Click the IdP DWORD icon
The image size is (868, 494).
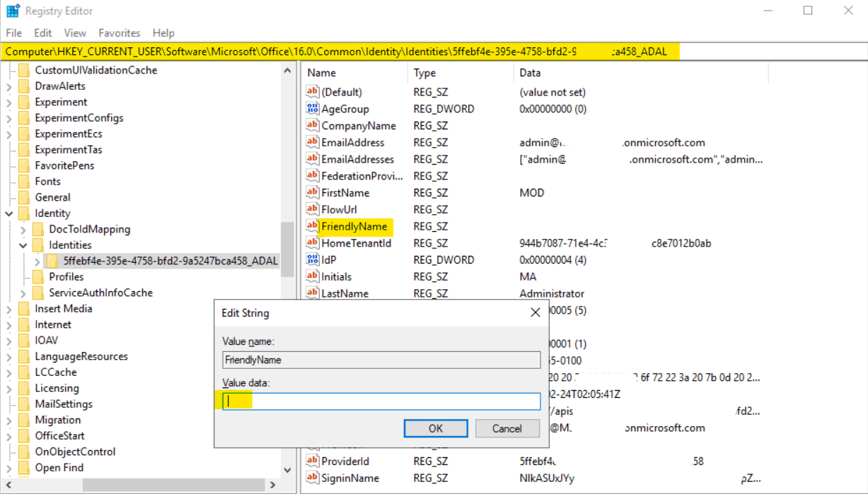pos(313,260)
